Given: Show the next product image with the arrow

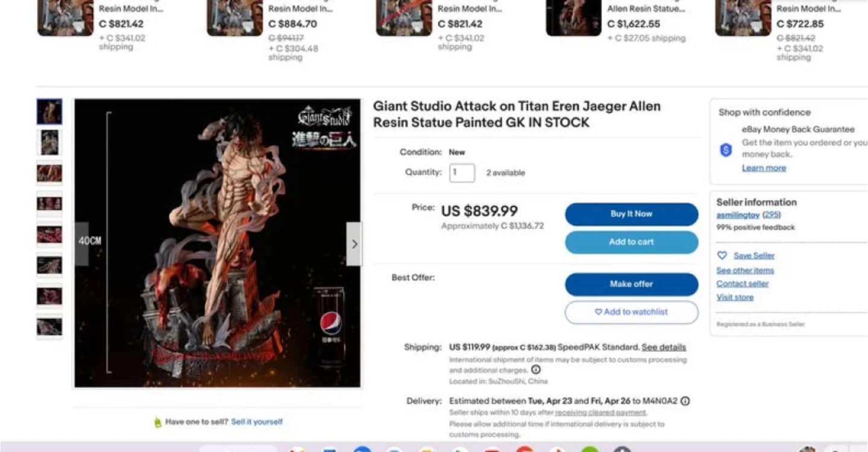Looking at the screenshot, I should 354,244.
